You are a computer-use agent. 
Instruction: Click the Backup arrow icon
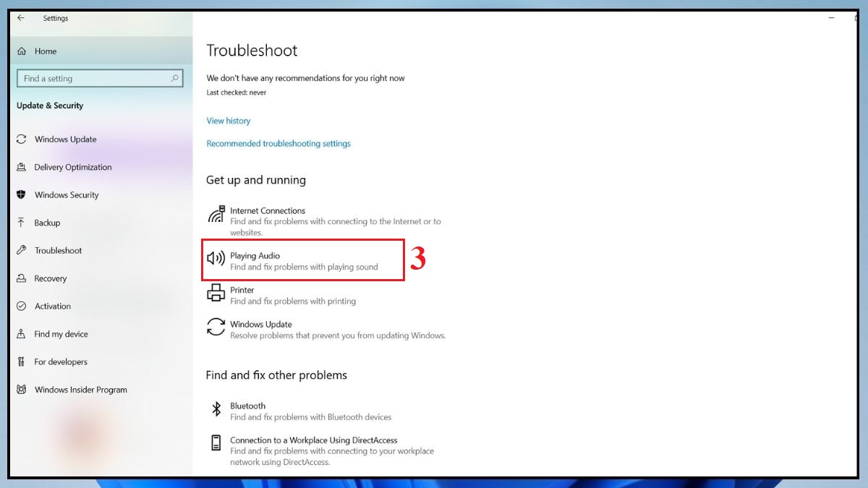(22, 223)
